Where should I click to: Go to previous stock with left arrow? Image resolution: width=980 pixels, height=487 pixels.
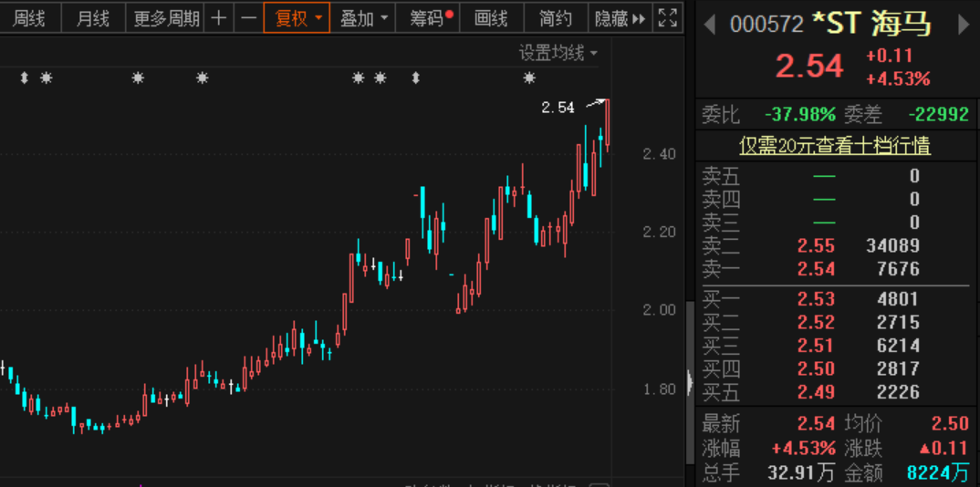709,25
